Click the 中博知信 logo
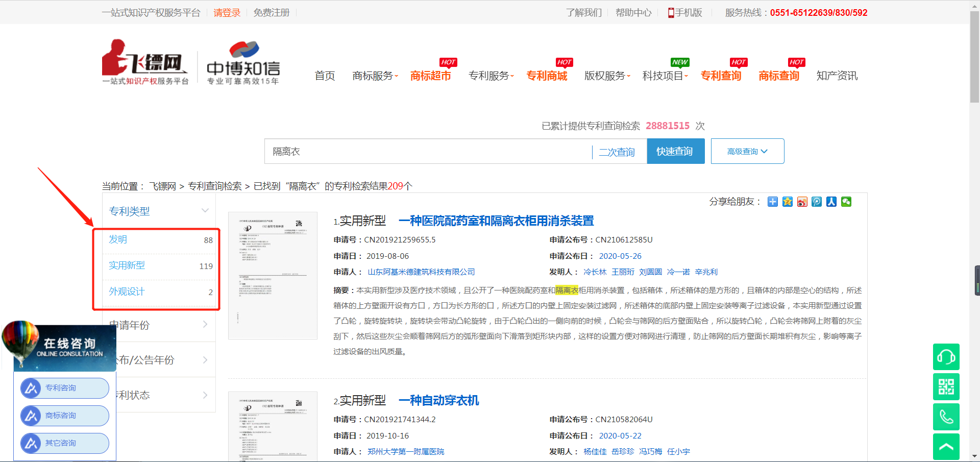This screenshot has height=462, width=980. pyautogui.click(x=243, y=63)
